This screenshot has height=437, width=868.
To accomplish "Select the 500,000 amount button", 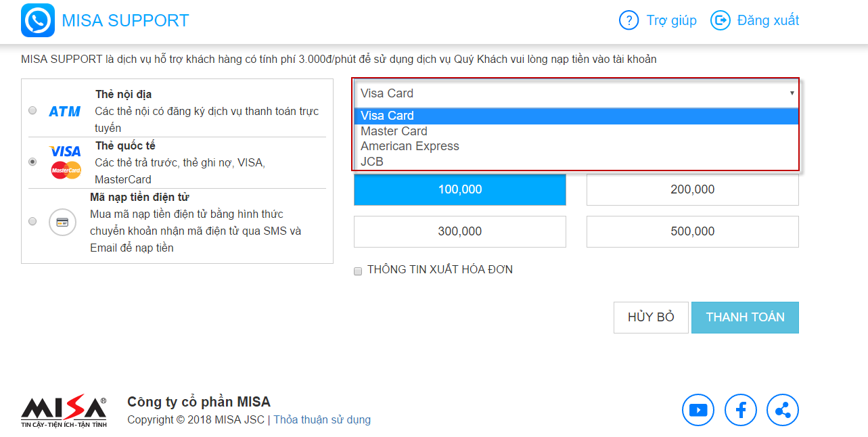I will click(x=693, y=231).
